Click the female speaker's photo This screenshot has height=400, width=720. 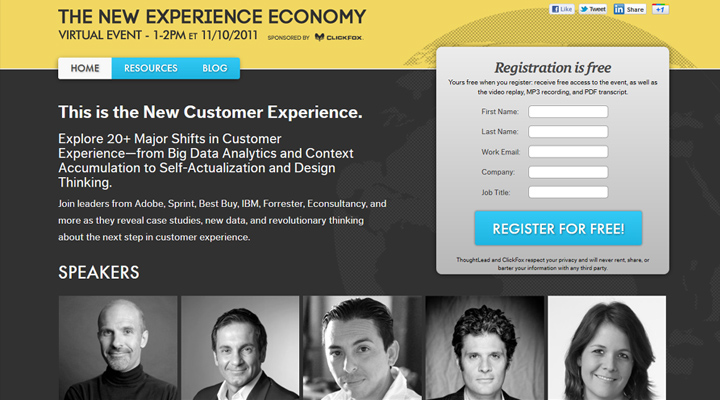click(x=607, y=348)
